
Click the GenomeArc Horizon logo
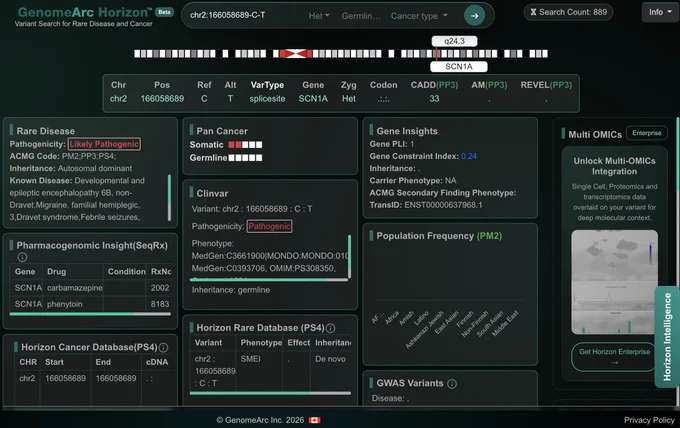tap(85, 12)
